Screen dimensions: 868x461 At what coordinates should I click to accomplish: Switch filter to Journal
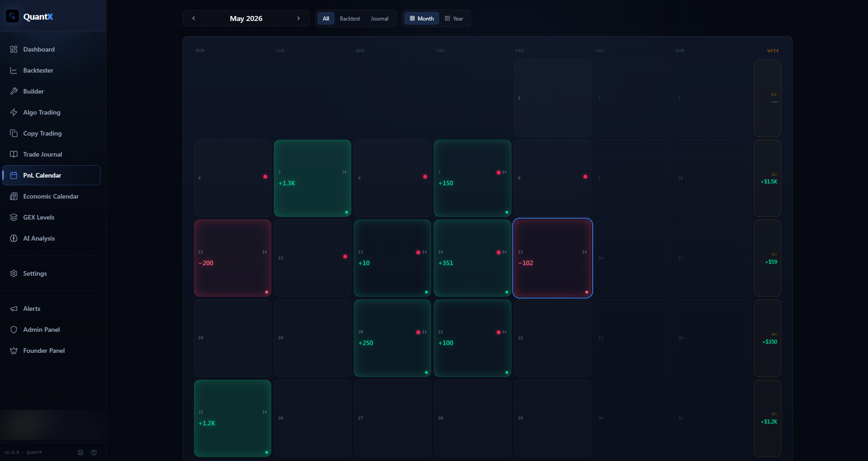coord(379,18)
